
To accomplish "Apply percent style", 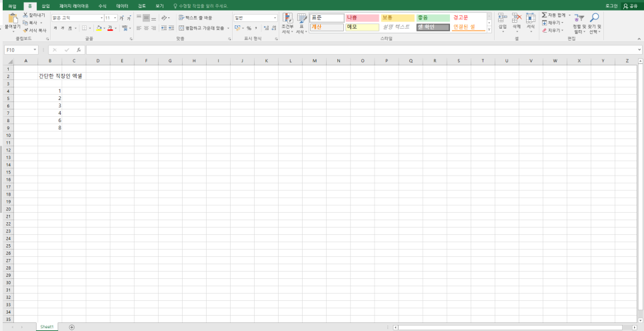I will pyautogui.click(x=249, y=28).
